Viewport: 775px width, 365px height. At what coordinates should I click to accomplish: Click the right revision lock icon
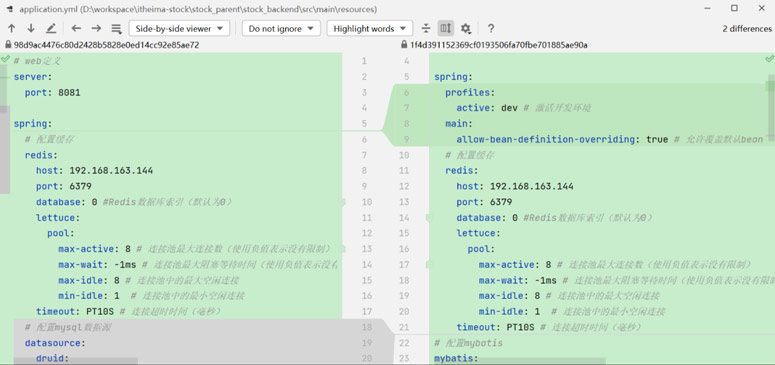(404, 45)
